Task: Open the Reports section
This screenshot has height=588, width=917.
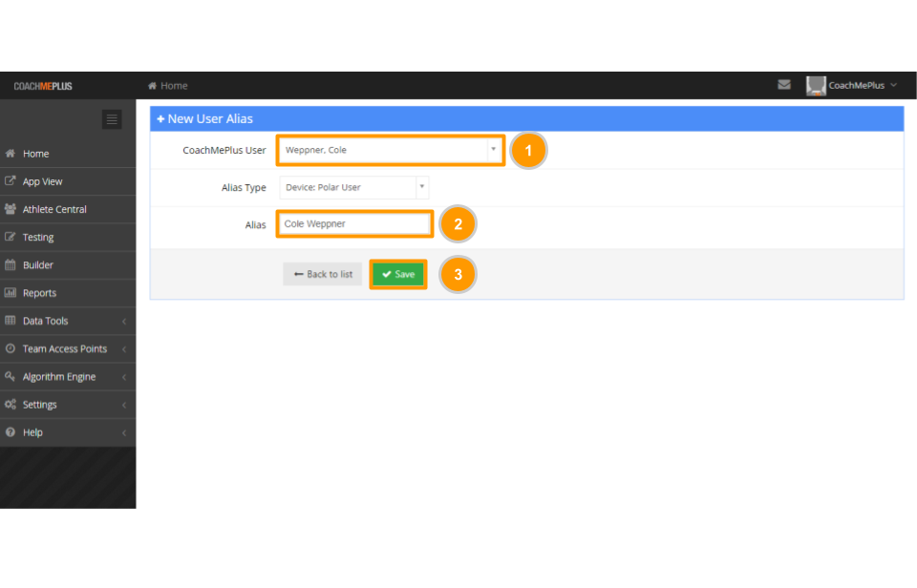Action: pos(68,293)
